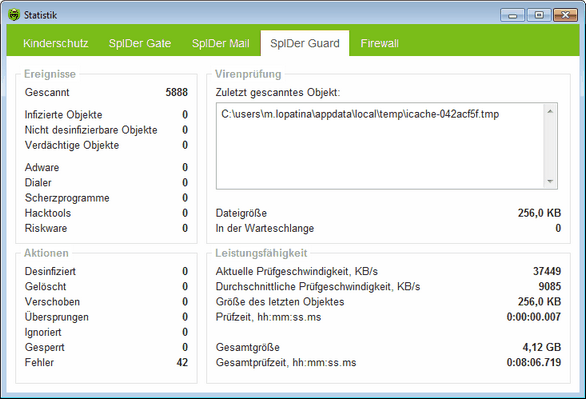Click the Prüfzeit value 0:00:00.007

[x=534, y=317]
